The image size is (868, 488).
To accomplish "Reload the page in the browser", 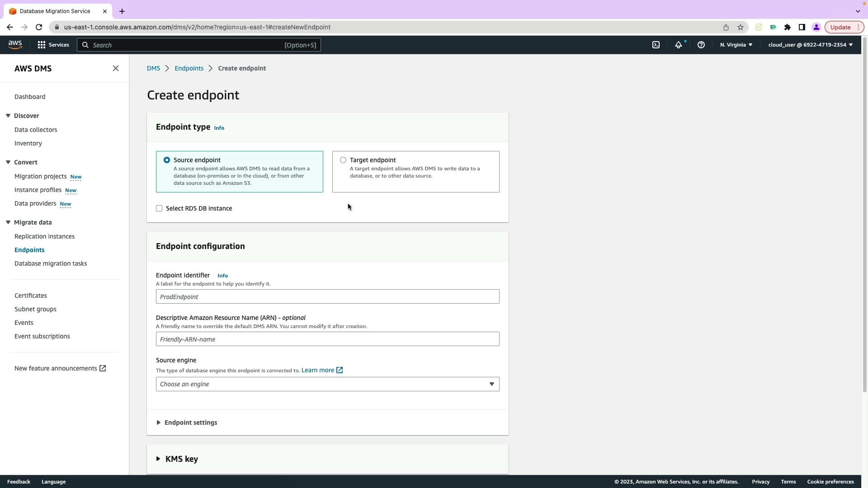I will [x=39, y=27].
